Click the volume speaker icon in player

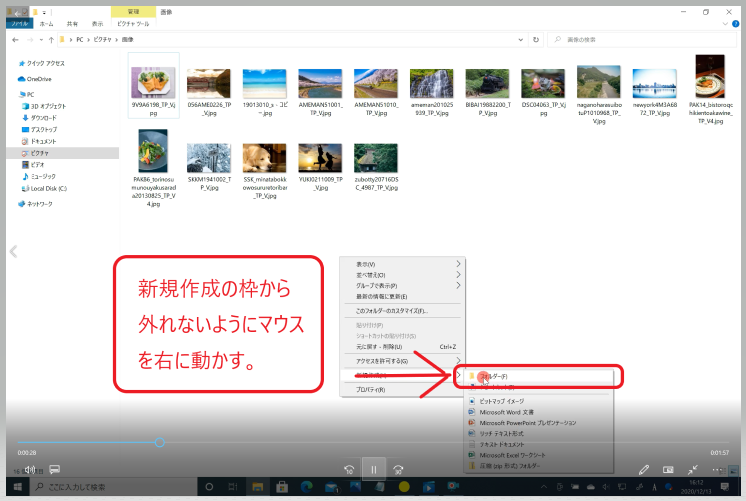[x=30, y=469]
